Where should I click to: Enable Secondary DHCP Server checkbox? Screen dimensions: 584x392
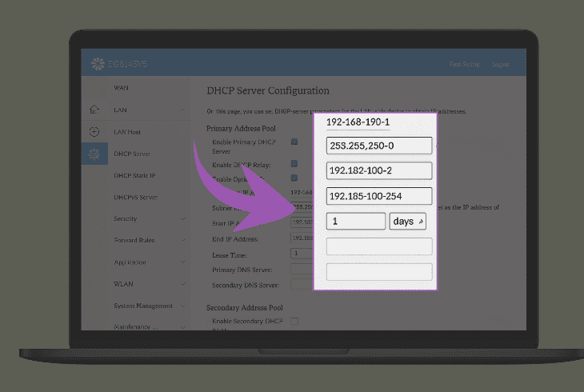[x=294, y=321]
